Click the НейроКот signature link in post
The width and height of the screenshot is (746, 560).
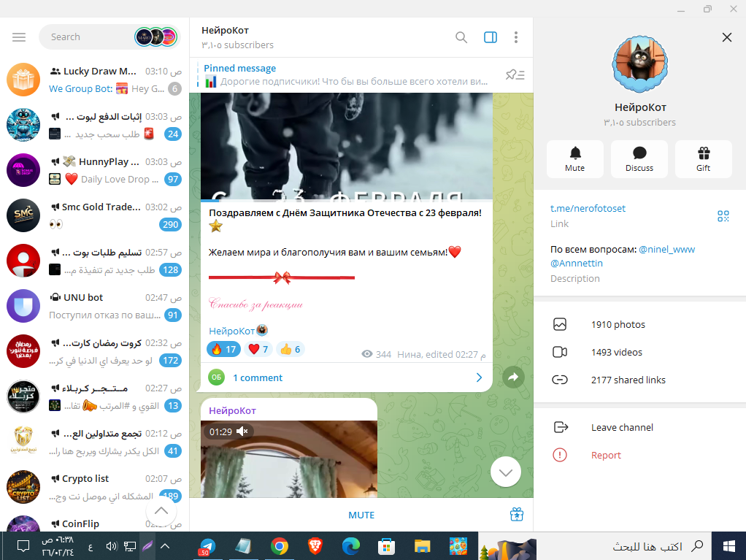pyautogui.click(x=231, y=331)
